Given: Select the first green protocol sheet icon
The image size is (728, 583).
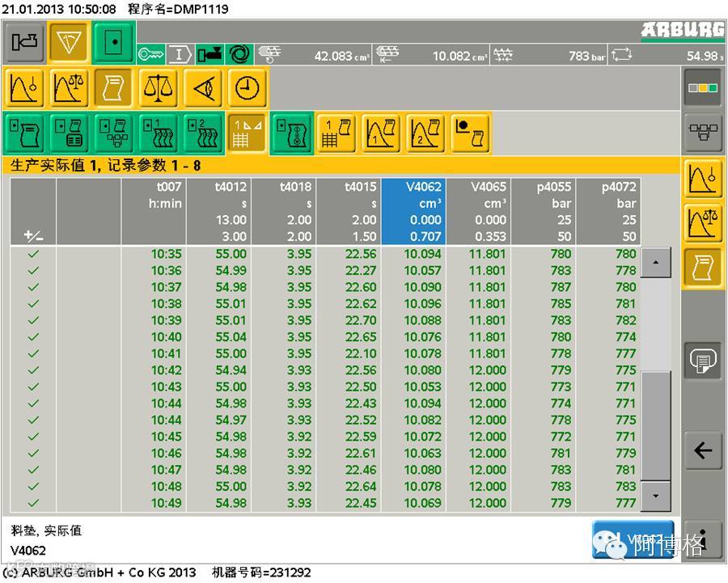Looking at the screenshot, I should (24, 133).
